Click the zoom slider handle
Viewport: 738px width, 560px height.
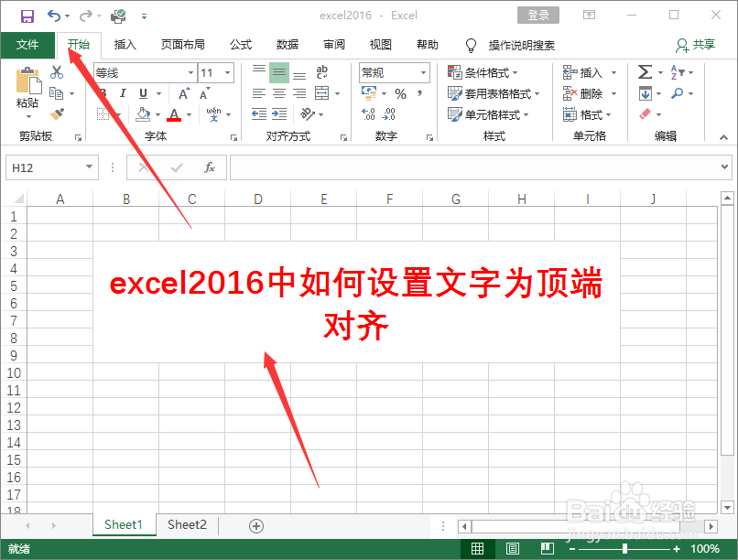coord(624,548)
